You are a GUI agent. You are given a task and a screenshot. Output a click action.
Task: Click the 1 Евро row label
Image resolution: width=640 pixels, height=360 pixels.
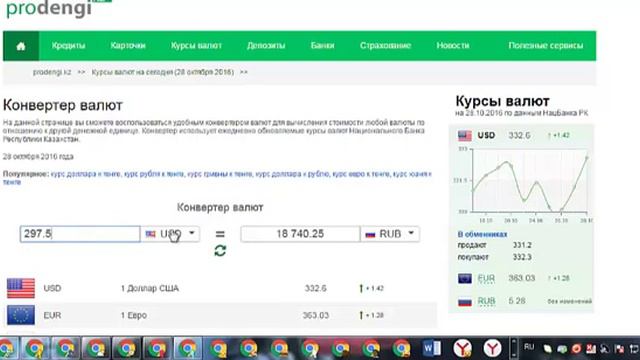134,316
